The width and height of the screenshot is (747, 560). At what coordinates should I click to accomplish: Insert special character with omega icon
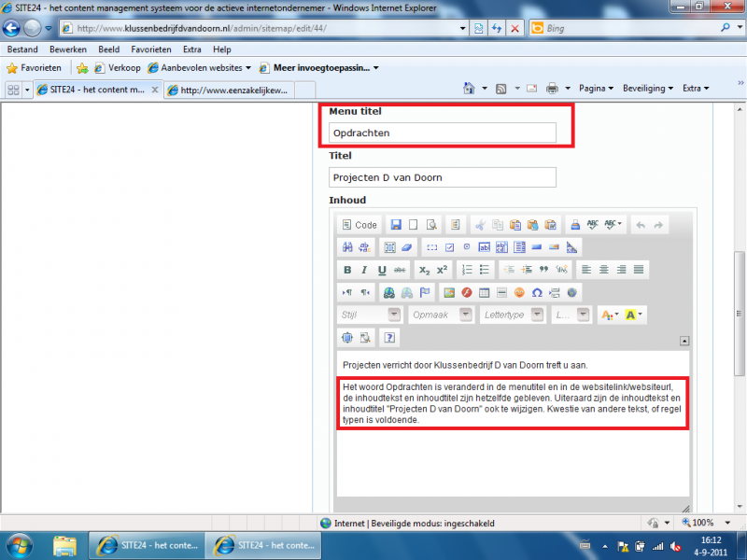[x=537, y=292]
